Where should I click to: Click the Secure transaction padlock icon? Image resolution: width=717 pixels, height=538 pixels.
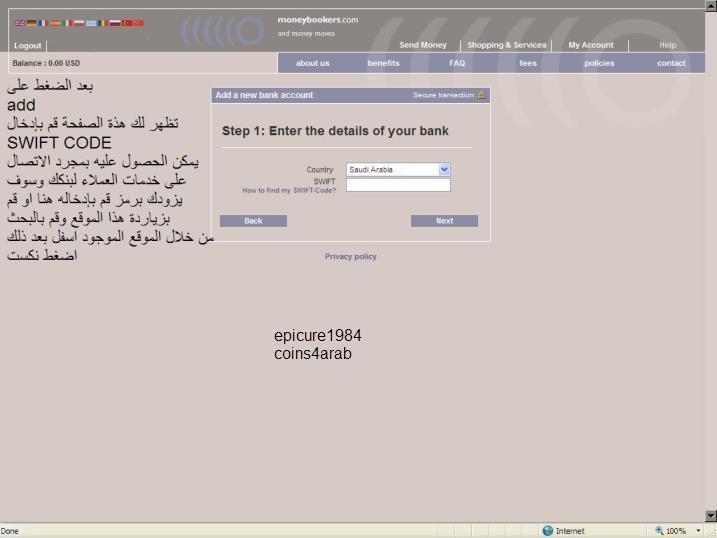[481, 95]
